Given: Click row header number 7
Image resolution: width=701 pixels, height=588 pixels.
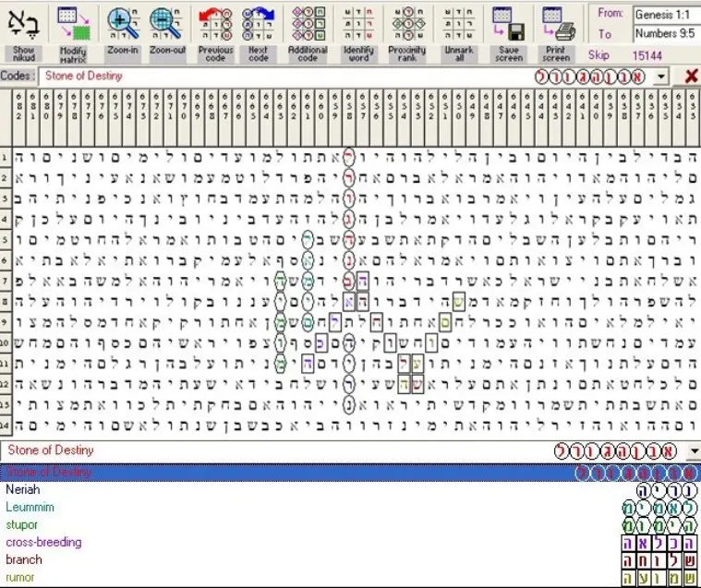Looking at the screenshot, I should (x=5, y=281).
